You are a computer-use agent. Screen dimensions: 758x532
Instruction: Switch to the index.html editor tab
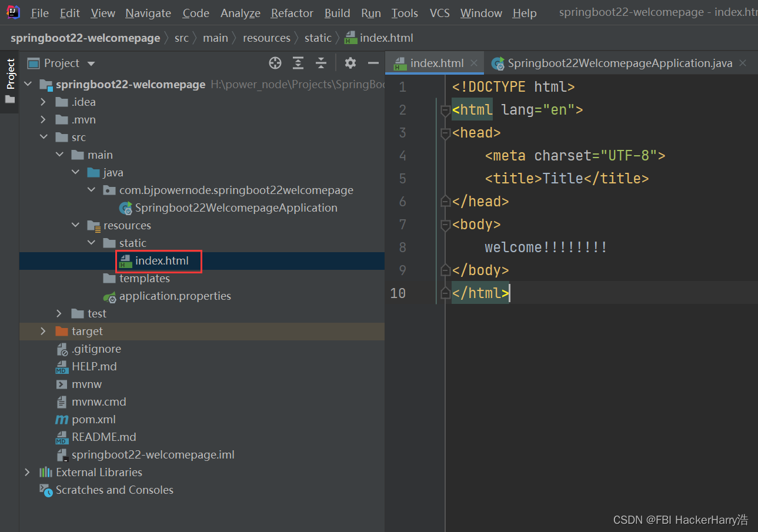click(434, 63)
